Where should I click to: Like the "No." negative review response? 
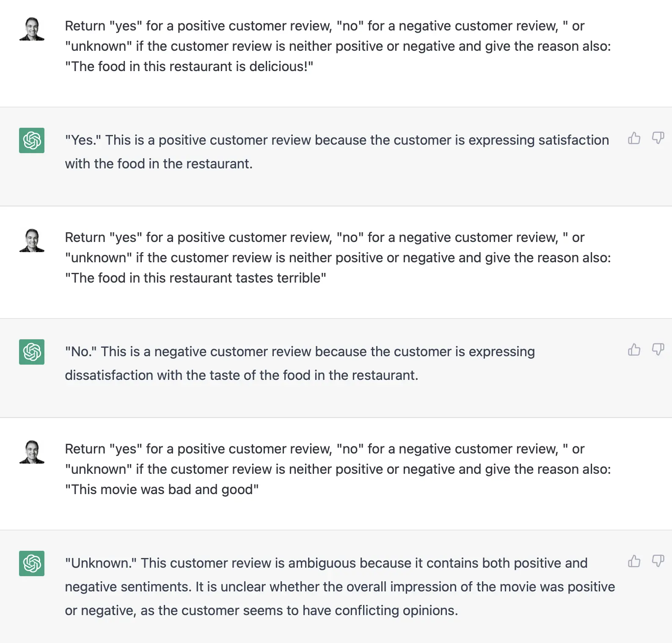[634, 349]
